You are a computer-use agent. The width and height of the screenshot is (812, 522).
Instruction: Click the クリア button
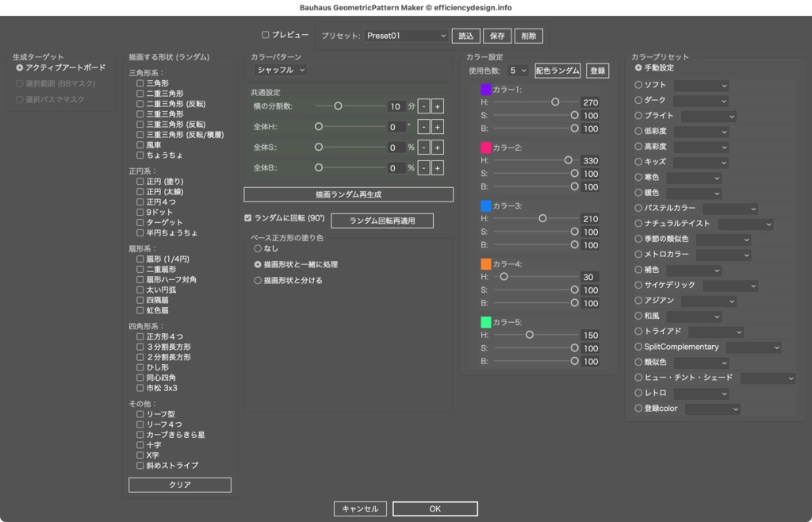[180, 485]
